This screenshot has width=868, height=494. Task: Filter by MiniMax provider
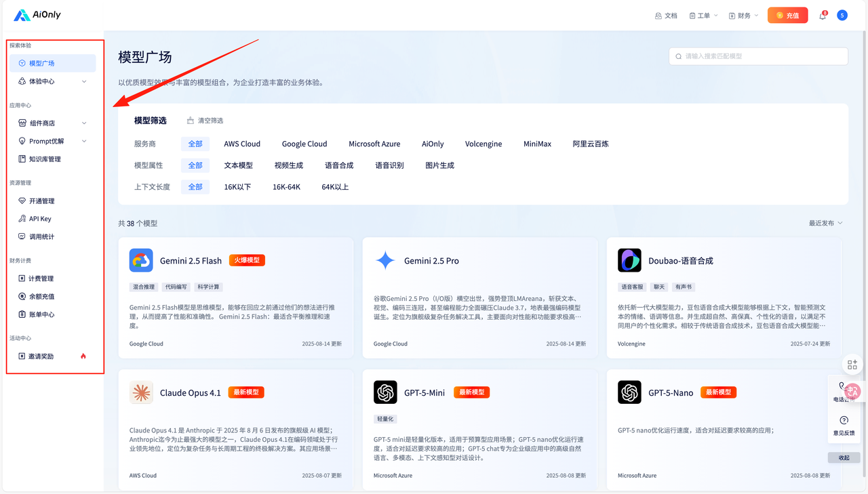pos(537,144)
